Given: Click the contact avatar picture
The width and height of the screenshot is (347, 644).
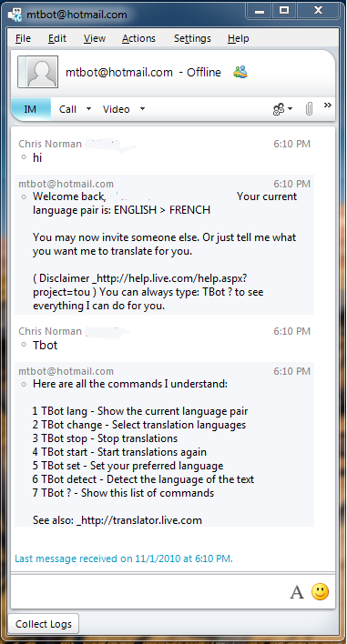Looking at the screenshot, I should tap(38, 72).
